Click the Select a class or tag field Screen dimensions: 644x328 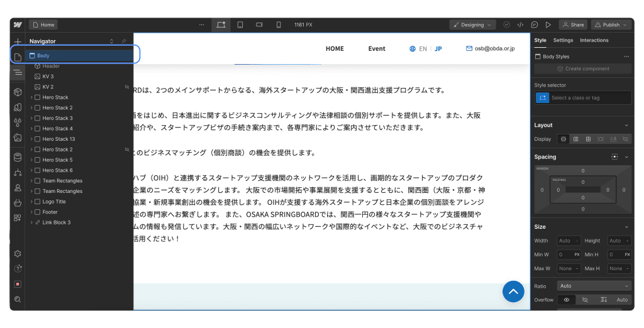(590, 98)
